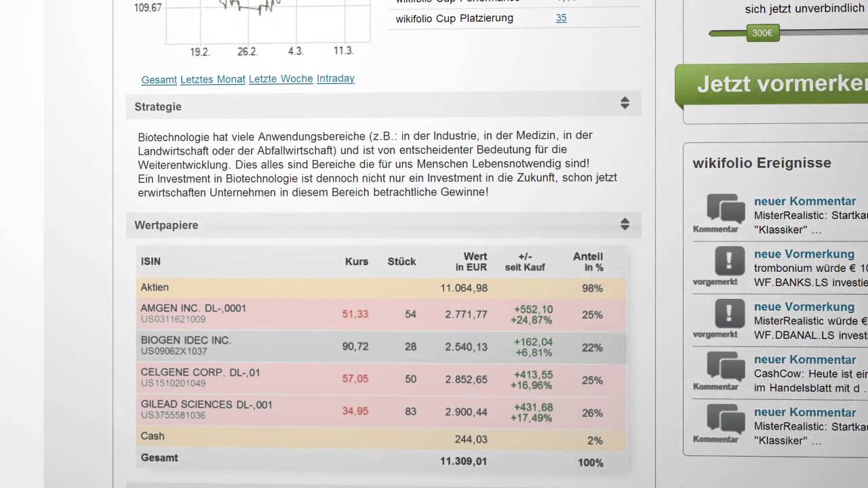Show the Gesamt chart period
Screen dimensions: 868x488
coord(159,80)
